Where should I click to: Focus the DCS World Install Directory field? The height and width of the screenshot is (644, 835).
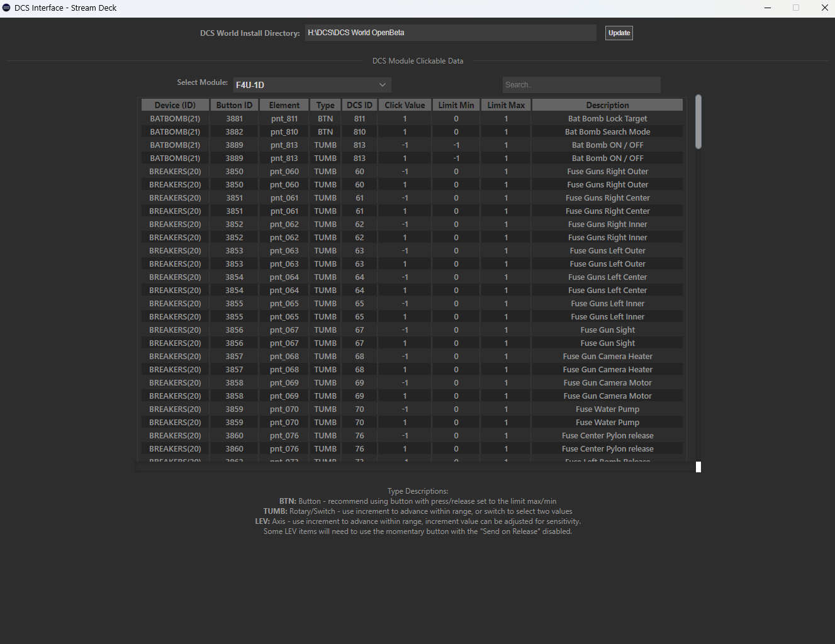click(451, 33)
